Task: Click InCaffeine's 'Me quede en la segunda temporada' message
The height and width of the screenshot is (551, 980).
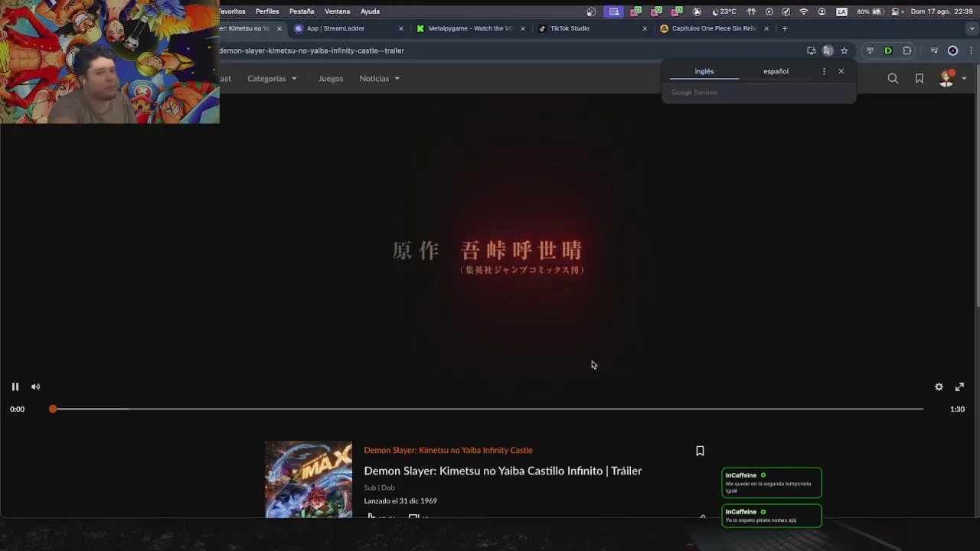Action: [772, 483]
